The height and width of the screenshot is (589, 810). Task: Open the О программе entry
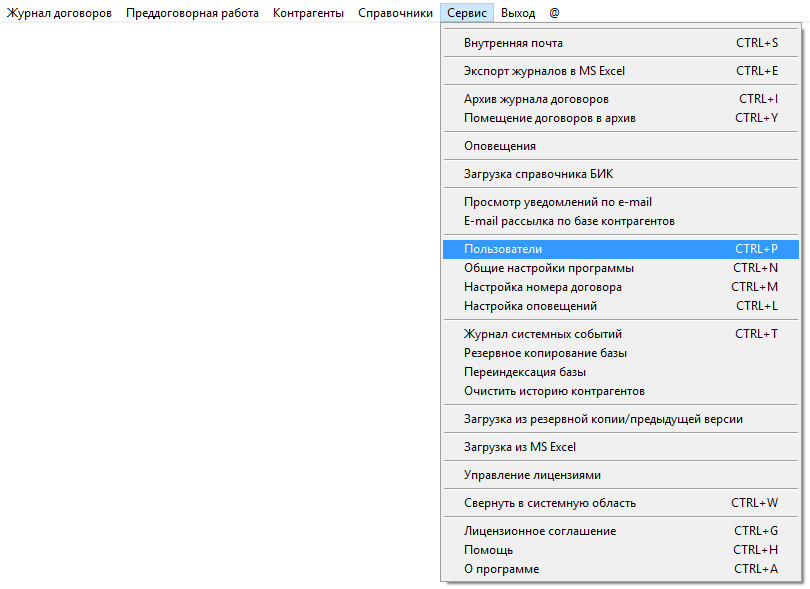pyautogui.click(x=501, y=569)
